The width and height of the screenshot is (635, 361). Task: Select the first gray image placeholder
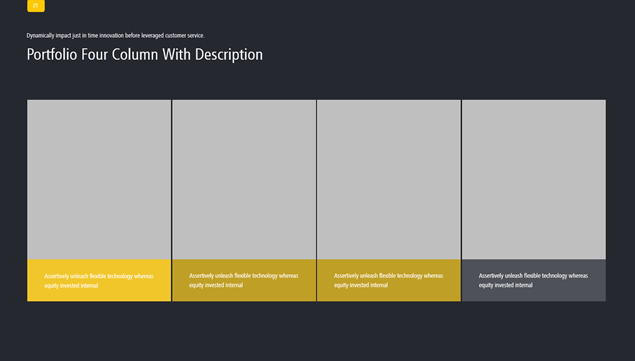click(x=99, y=179)
